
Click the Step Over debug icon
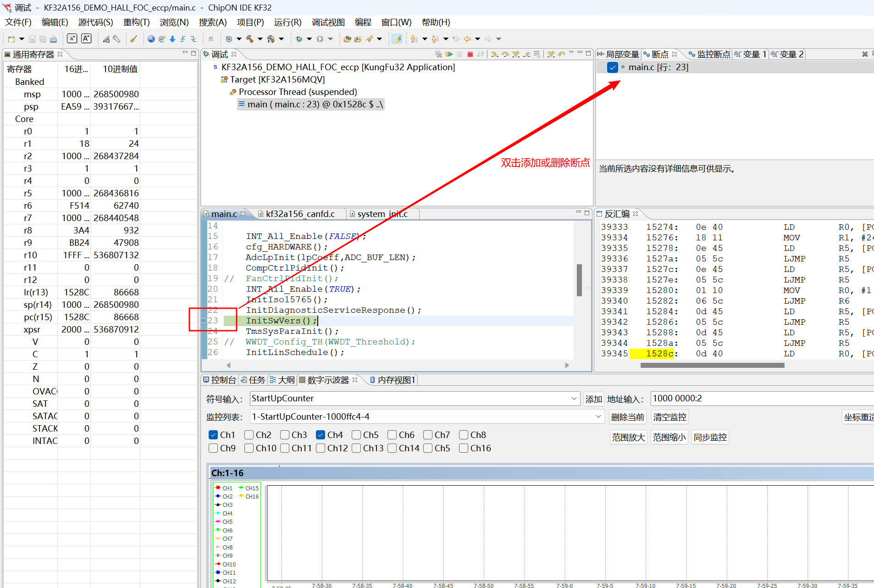[x=505, y=54]
